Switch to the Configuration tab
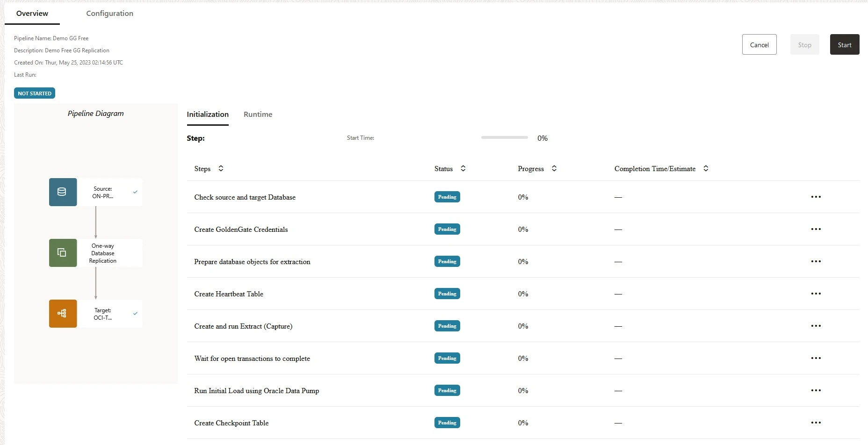The image size is (868, 445). click(109, 14)
